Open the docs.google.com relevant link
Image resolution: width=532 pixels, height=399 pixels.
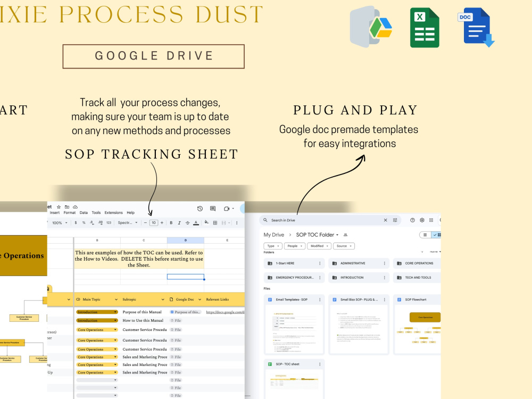(x=225, y=312)
